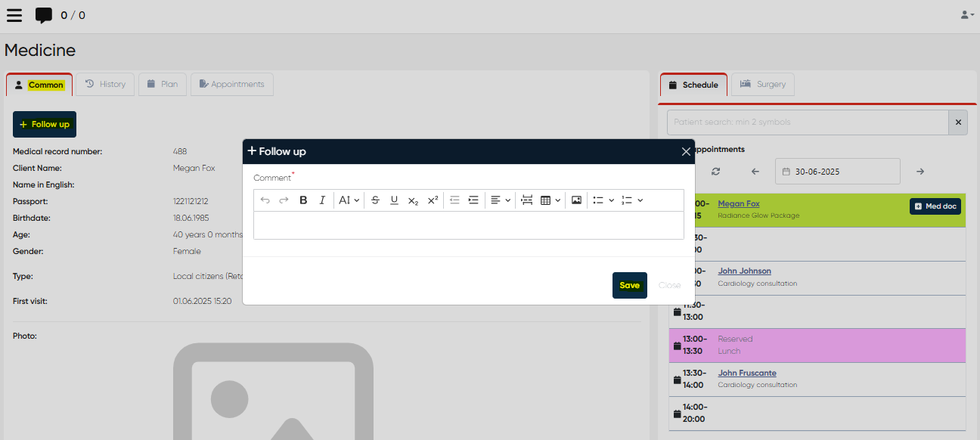Open the Surgery tab
The height and width of the screenshot is (440, 980).
coord(763,84)
